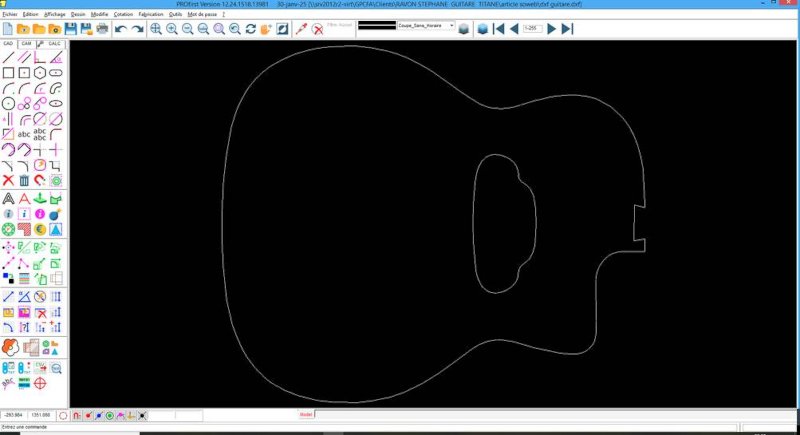Open the Affichage menu

[54, 14]
